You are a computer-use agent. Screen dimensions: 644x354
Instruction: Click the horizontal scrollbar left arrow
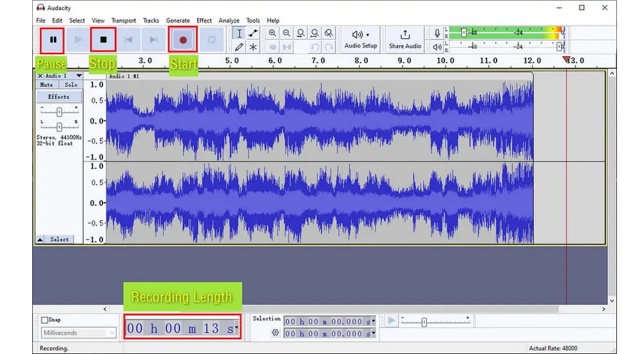(x=105, y=309)
